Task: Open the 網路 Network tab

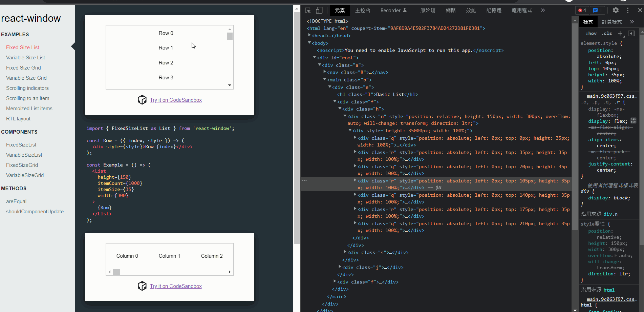Action: coord(451,11)
